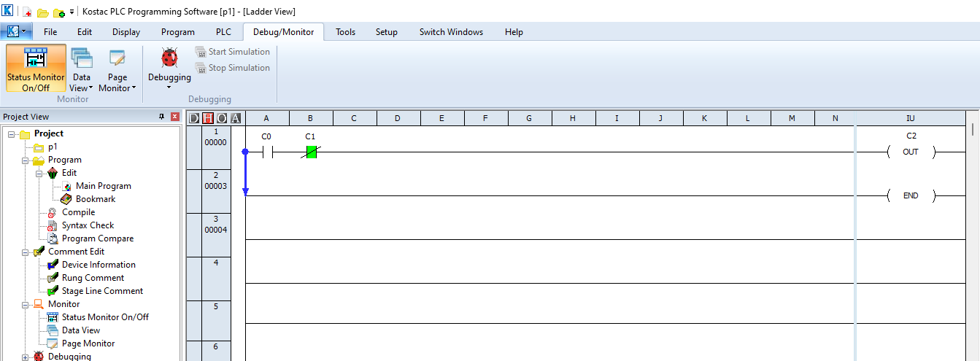Collapse the Monitor tree node
The image size is (980, 361).
(26, 305)
